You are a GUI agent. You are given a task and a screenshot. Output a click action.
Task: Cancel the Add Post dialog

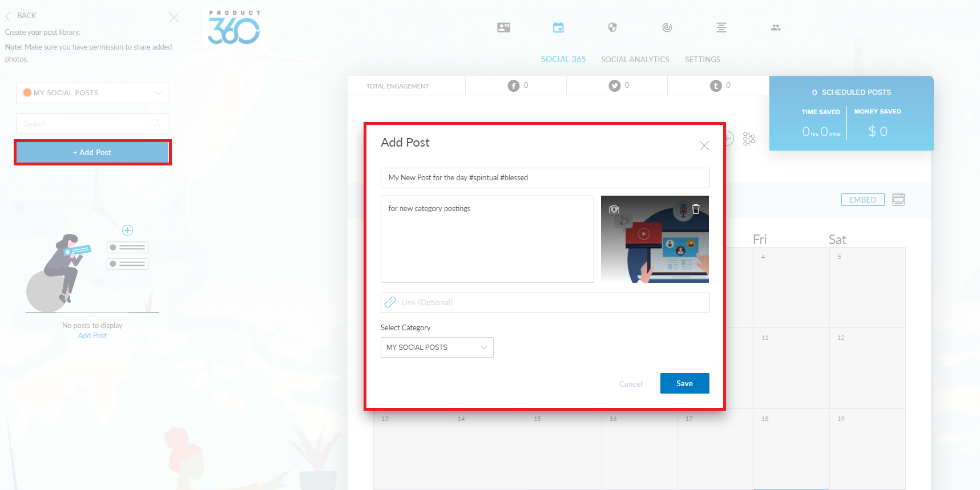click(x=631, y=384)
